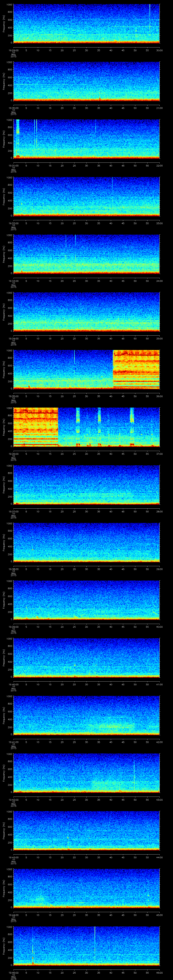Click the 19:33:00 time axis label
The image size is (173, 980).
(x=13, y=281)
